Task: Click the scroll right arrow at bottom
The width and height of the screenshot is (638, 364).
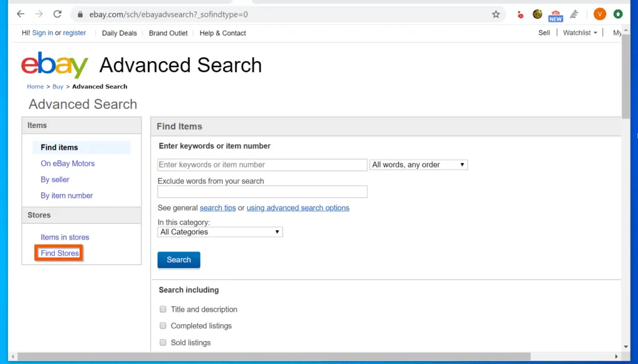Action: click(616, 357)
